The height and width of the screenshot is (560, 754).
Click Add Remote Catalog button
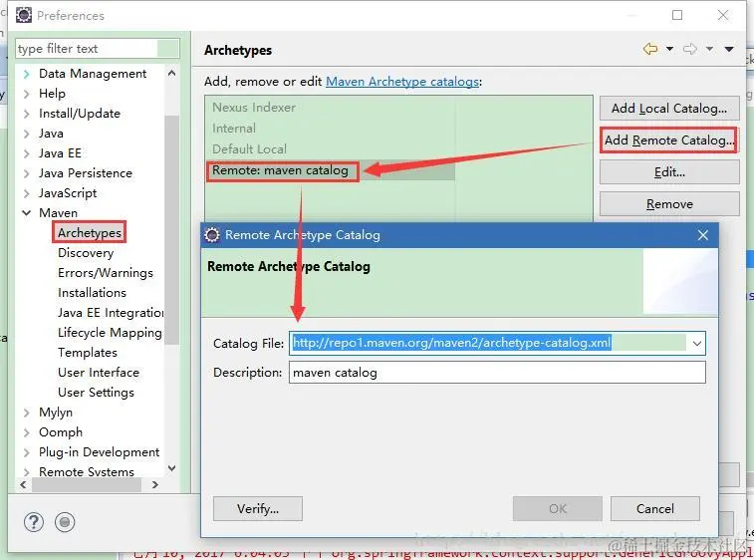[x=669, y=140]
